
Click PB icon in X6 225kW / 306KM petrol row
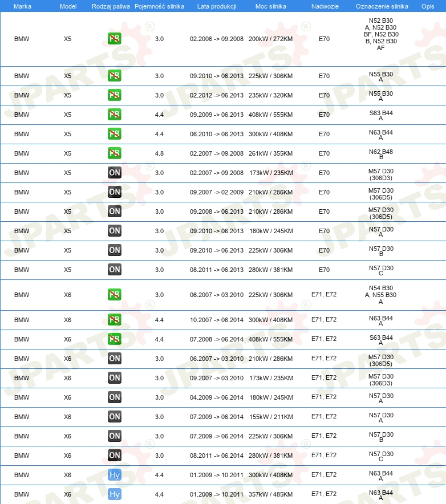coord(115,294)
